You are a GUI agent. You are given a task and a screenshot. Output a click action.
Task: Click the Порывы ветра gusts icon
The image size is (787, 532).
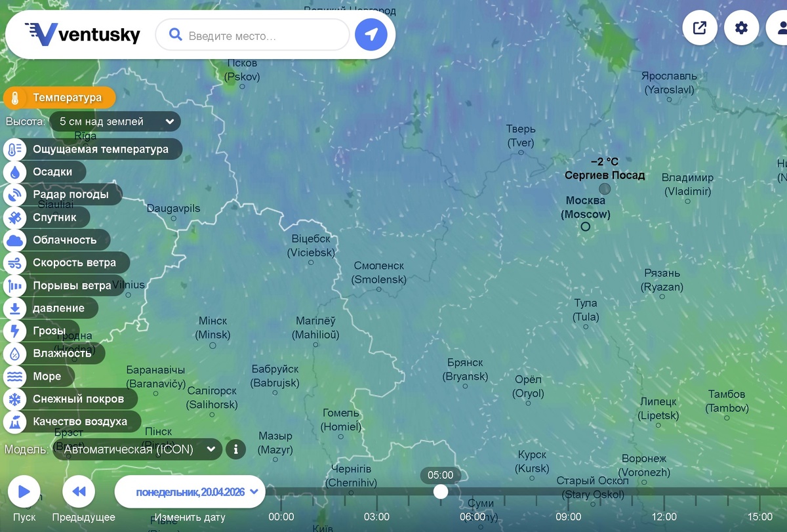coord(14,285)
